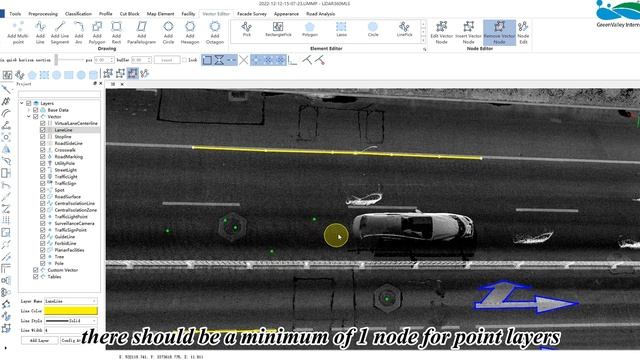This screenshot has height=360, width=640.
Task: Step the pos value spinner
Action: pyautogui.click(x=111, y=60)
